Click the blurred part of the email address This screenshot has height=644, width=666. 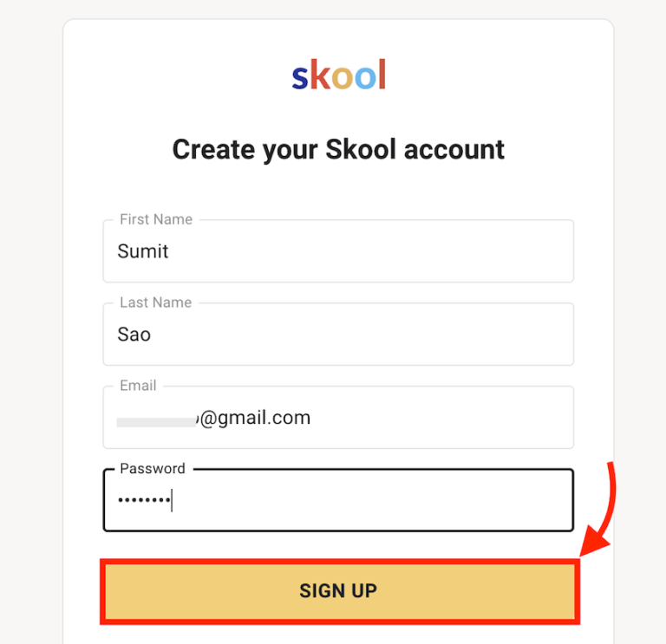[x=157, y=420]
